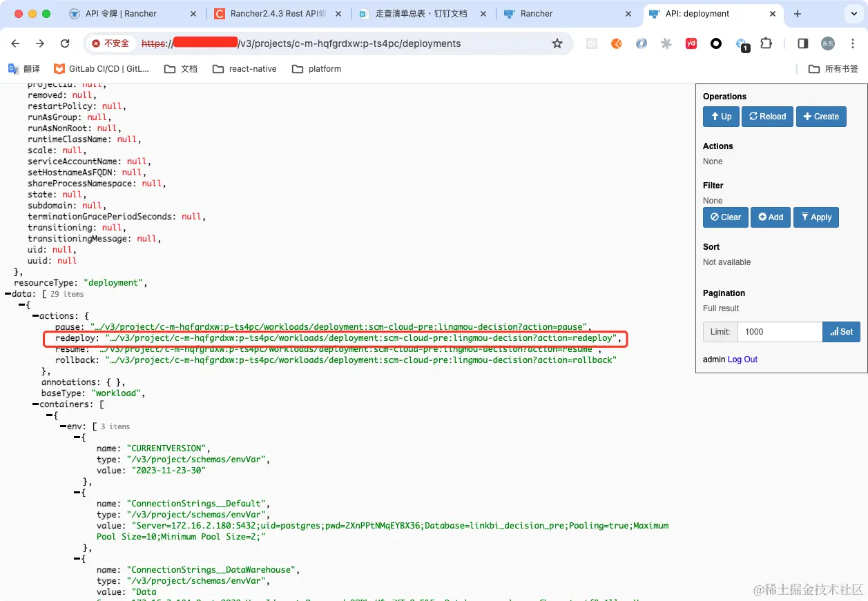Toggle the browser side panel
The image size is (868, 601).
tap(802, 43)
